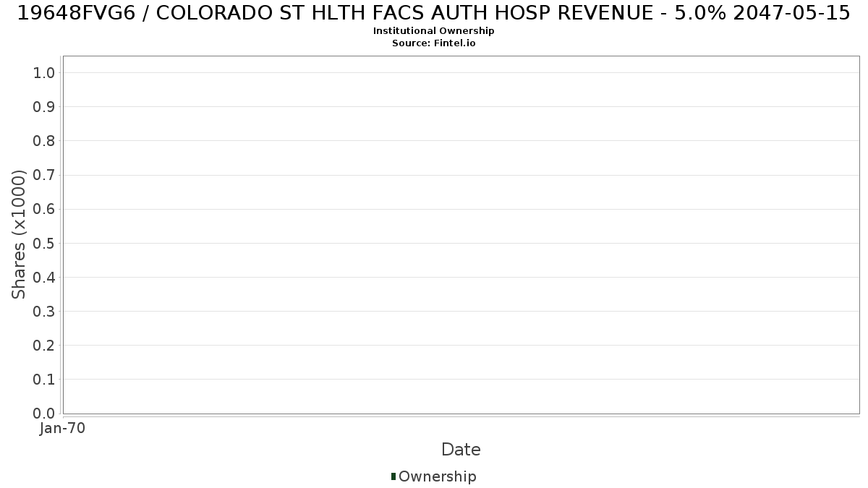Click the 0.0 y-axis tick label
This screenshot has width=868, height=488.
coord(44,413)
